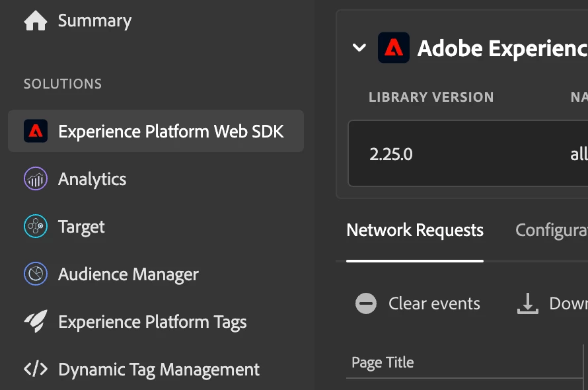This screenshot has width=588, height=390.
Task: Click the red Adobe icon for Web SDK in sidebar
Action: pyautogui.click(x=36, y=132)
